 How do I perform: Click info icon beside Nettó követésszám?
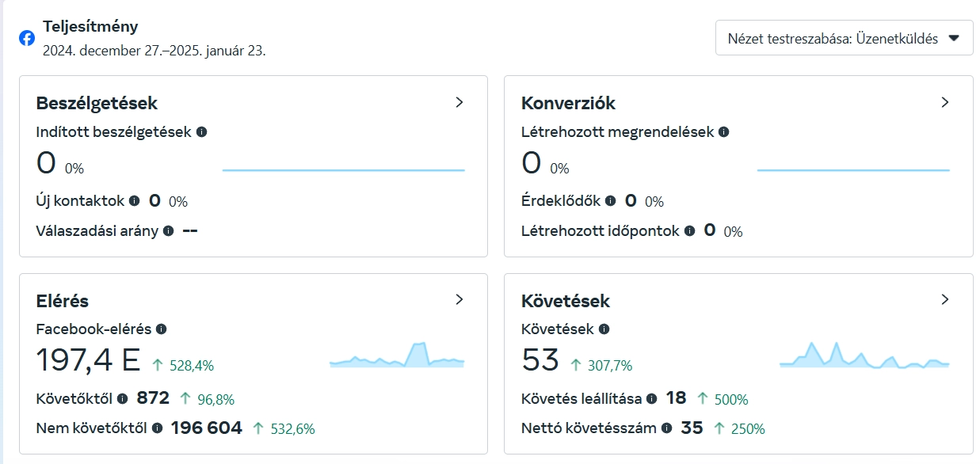pyautogui.click(x=666, y=428)
